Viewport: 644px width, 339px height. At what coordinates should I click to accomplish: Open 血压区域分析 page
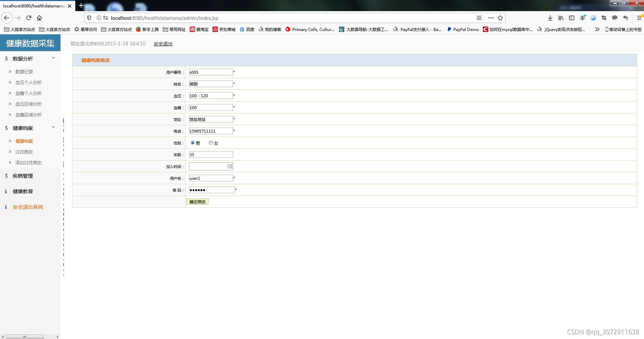29,104
